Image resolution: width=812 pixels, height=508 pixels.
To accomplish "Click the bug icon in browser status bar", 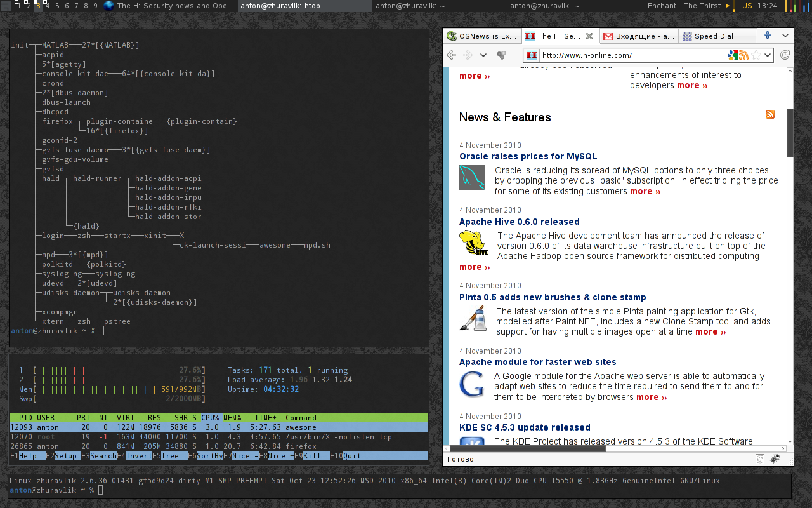I will [x=775, y=459].
